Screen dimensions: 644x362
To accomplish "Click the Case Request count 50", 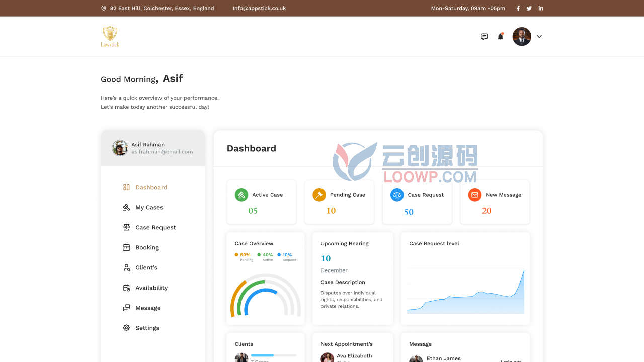I will click(409, 212).
